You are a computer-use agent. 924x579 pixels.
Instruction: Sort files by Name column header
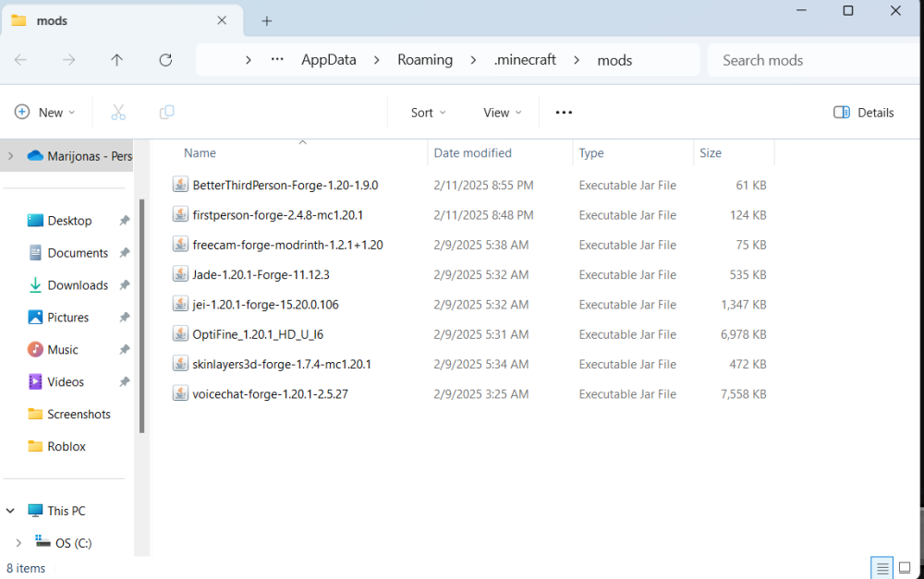(x=200, y=153)
